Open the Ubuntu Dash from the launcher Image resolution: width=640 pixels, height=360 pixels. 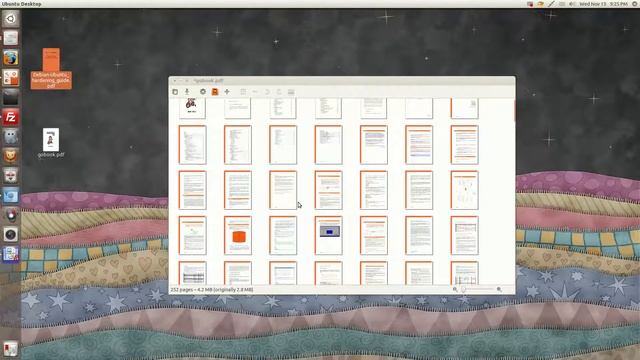click(x=11, y=18)
